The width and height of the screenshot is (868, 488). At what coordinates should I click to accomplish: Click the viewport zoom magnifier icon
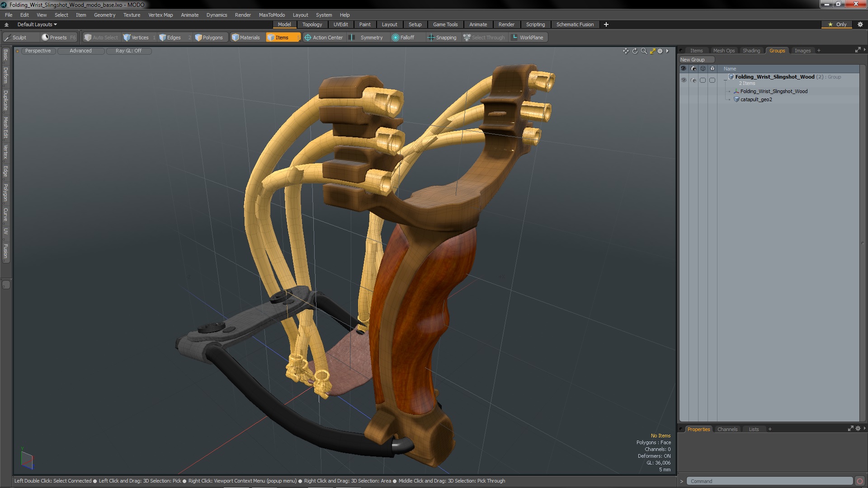point(644,51)
